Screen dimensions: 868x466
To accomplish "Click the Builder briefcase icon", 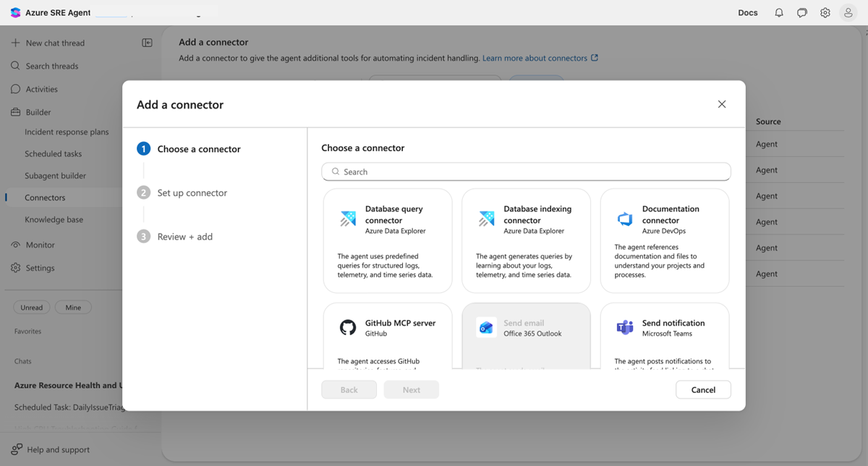I will (15, 112).
